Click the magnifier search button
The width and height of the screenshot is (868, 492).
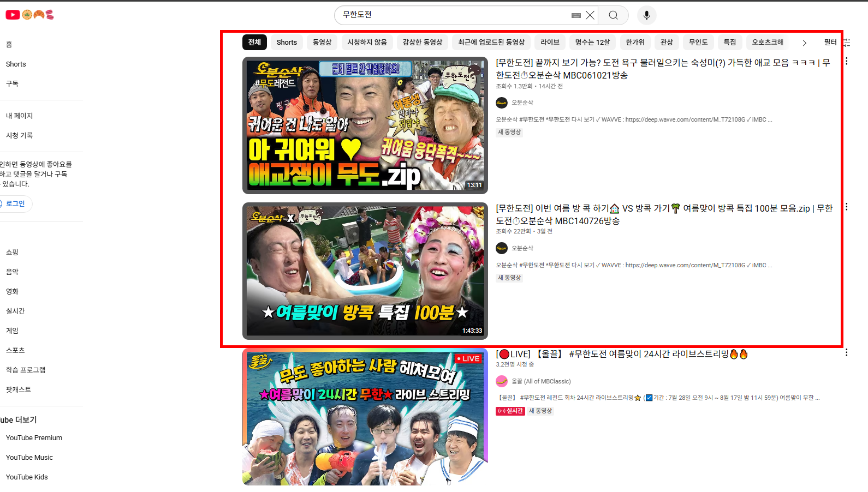click(x=613, y=15)
